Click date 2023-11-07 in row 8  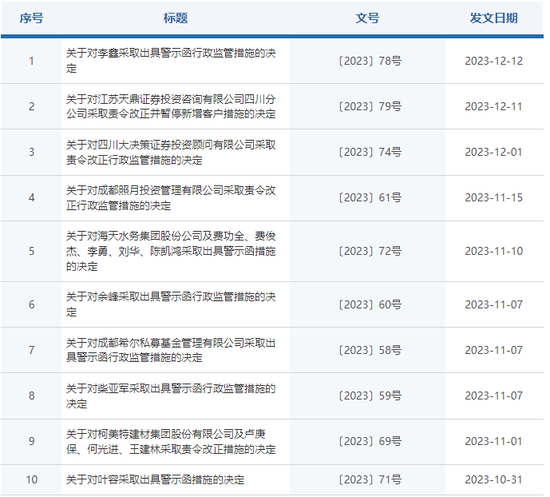click(x=494, y=396)
